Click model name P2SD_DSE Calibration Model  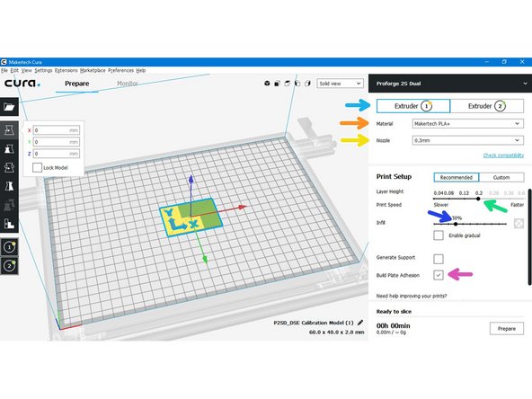pyautogui.click(x=314, y=323)
